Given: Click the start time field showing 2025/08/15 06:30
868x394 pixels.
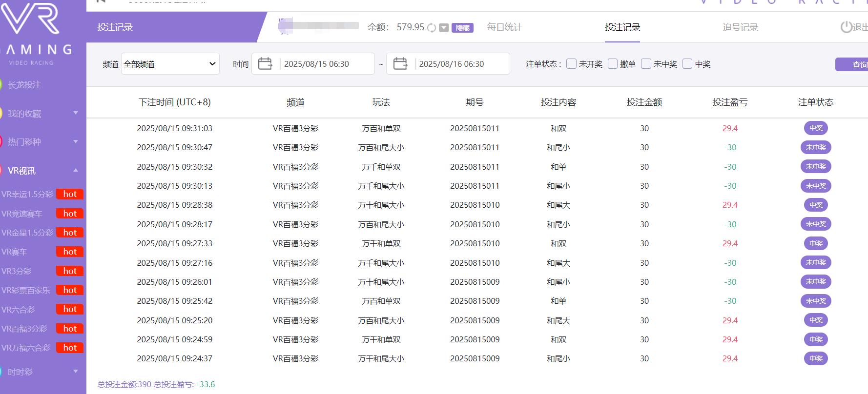Looking at the screenshot, I should point(325,64).
